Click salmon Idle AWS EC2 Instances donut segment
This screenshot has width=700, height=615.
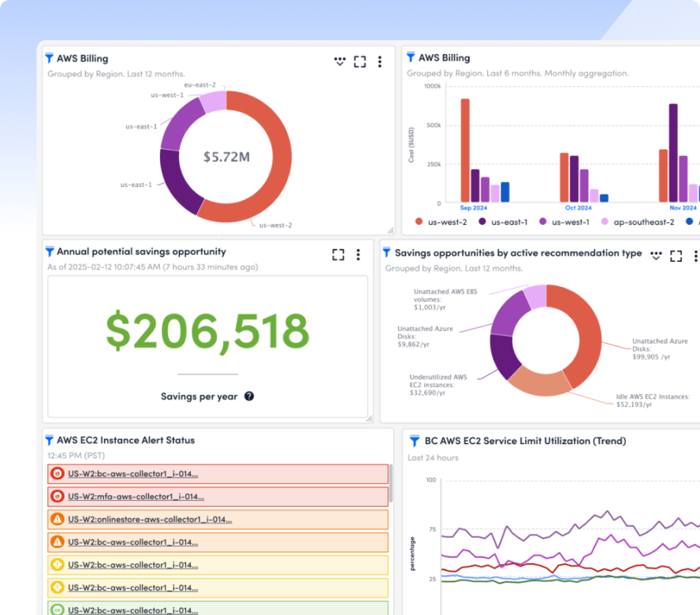[x=539, y=384]
